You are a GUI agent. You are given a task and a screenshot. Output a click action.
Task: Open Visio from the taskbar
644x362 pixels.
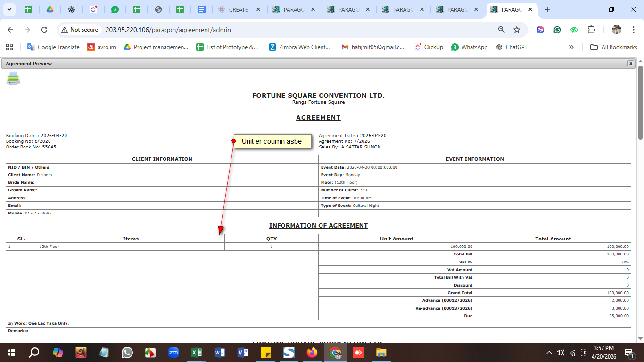tap(243, 353)
